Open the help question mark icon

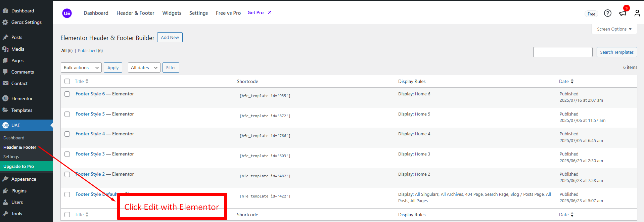pos(607,13)
